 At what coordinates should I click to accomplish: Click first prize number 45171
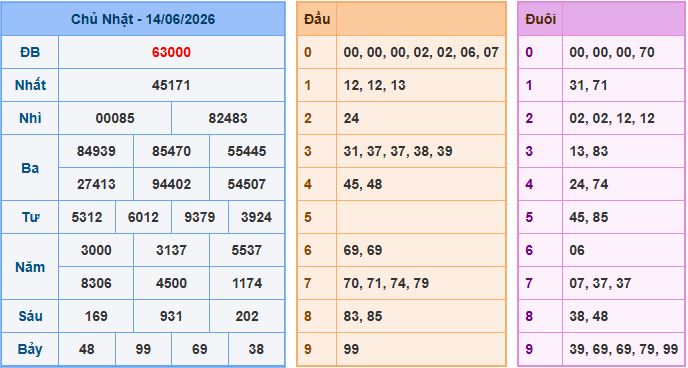171,85
